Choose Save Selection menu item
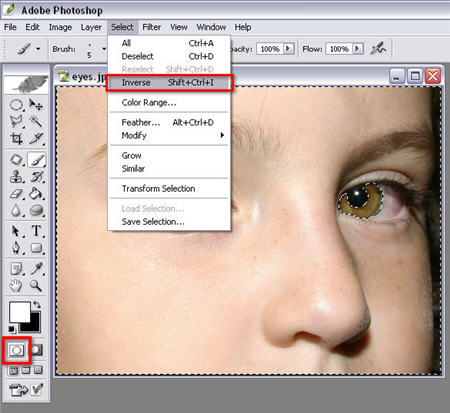The height and width of the screenshot is (413, 450). tap(169, 222)
